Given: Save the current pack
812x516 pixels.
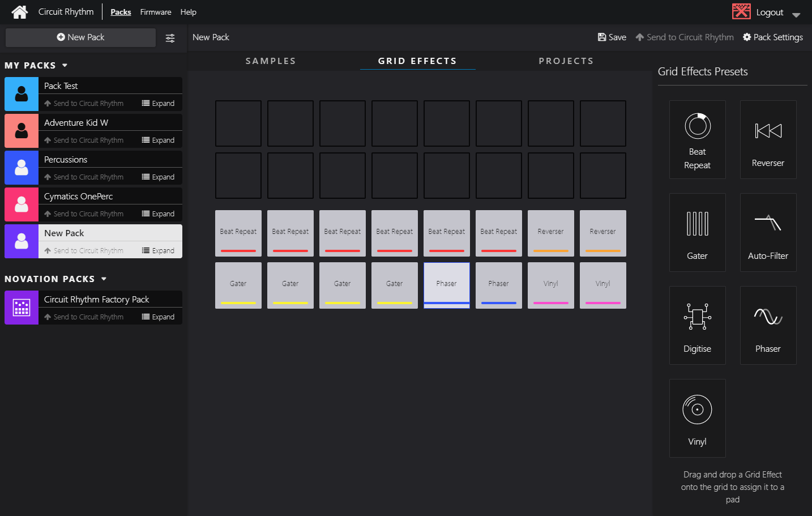Looking at the screenshot, I should [x=612, y=37].
